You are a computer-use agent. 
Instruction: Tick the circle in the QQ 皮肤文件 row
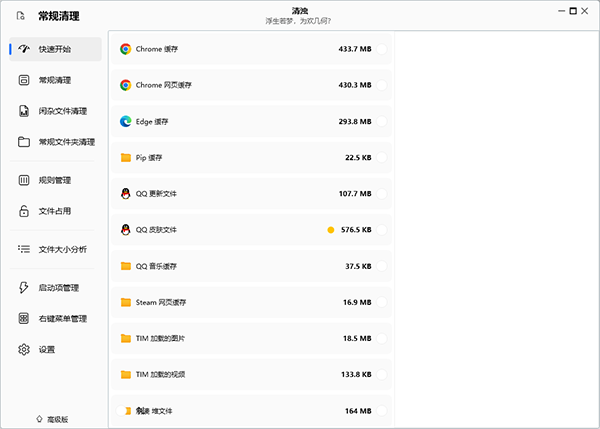tap(382, 230)
